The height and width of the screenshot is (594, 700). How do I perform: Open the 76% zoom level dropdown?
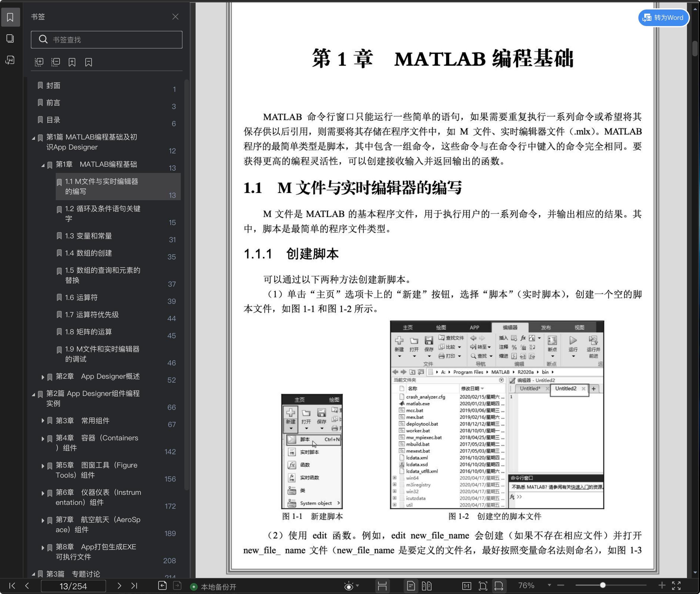549,586
